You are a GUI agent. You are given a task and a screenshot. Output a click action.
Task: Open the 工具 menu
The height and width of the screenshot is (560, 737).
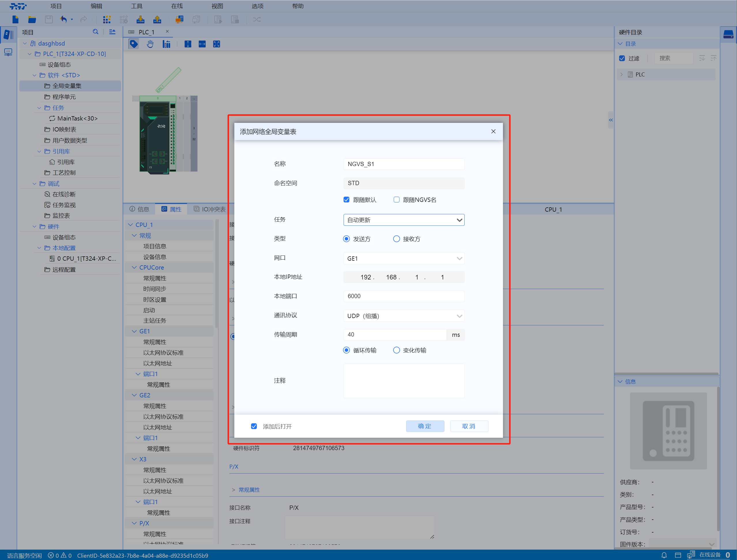click(x=137, y=6)
